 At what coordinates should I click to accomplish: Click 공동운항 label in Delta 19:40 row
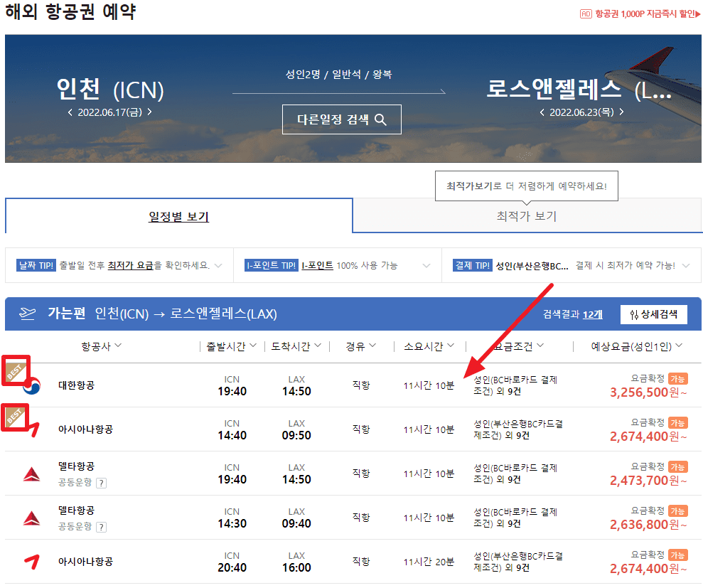(x=75, y=482)
